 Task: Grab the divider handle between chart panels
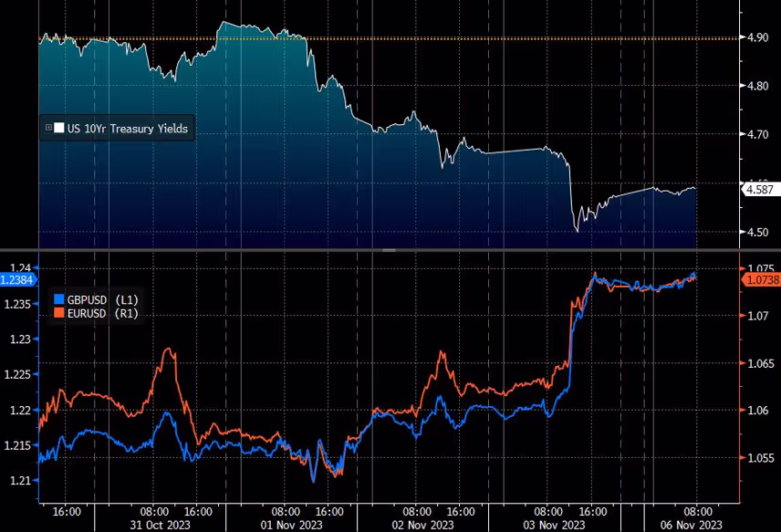389,250
